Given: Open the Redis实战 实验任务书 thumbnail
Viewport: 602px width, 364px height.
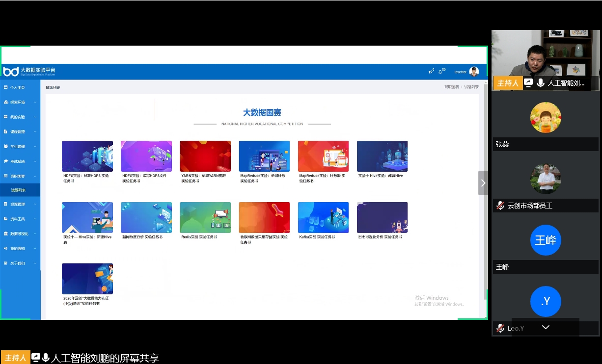Looking at the screenshot, I should (205, 217).
